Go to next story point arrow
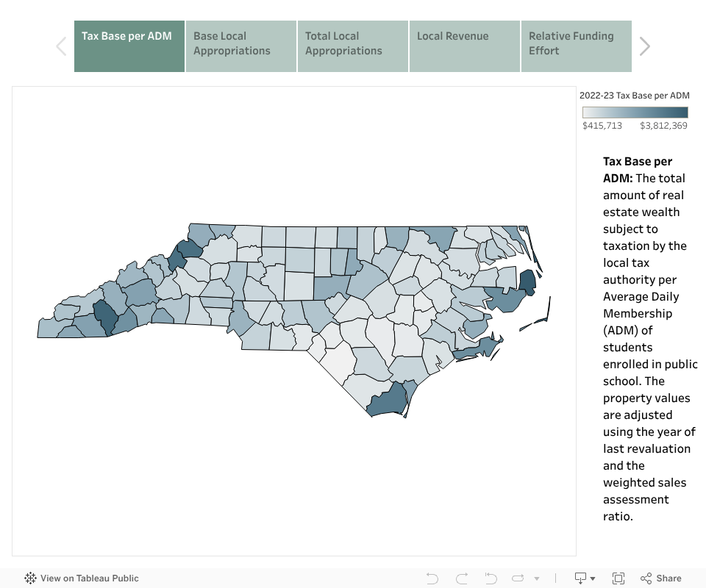The width and height of the screenshot is (706, 588). pyautogui.click(x=645, y=46)
